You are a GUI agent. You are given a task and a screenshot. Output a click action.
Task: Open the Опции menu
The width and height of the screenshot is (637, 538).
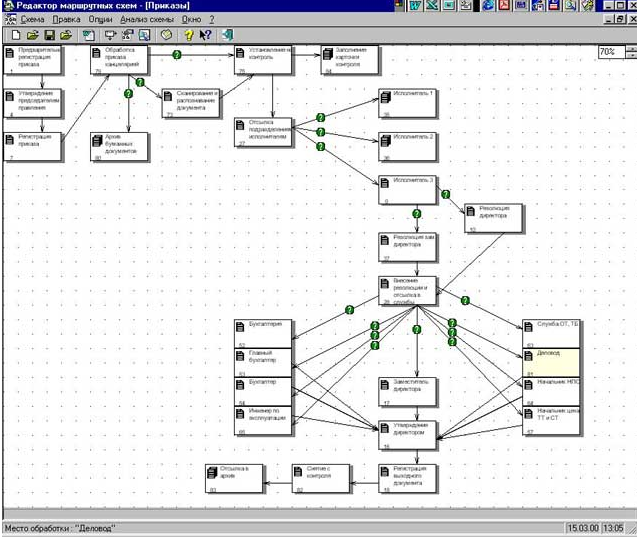[100, 20]
